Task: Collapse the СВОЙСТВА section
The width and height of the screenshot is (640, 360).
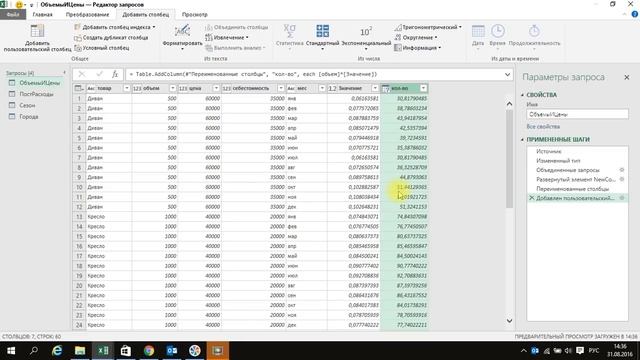Action: click(522, 95)
